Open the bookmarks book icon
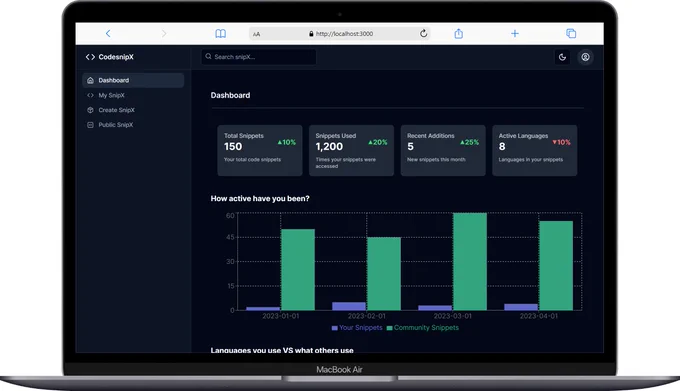Screen dimensions: 680x391 (220, 33)
